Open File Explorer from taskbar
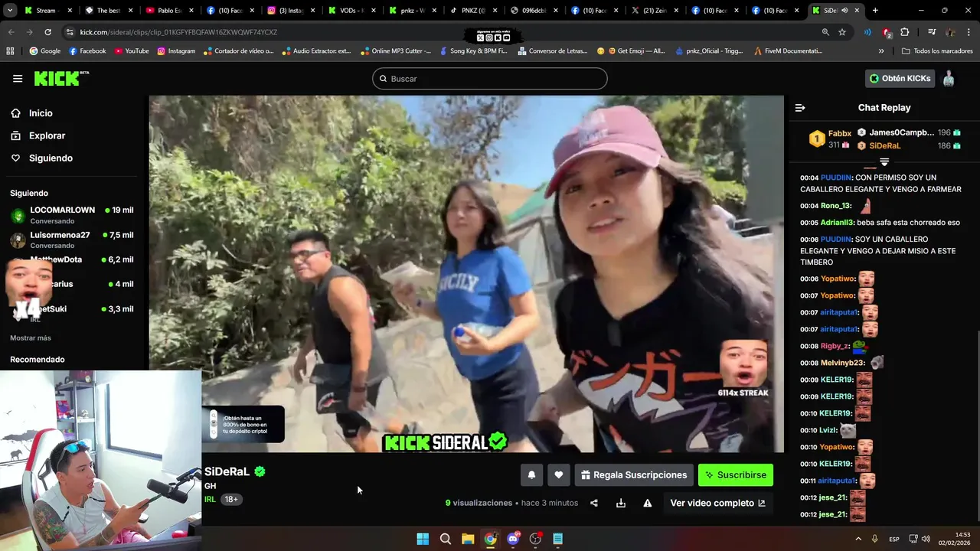This screenshot has height=551, width=980. (468, 539)
